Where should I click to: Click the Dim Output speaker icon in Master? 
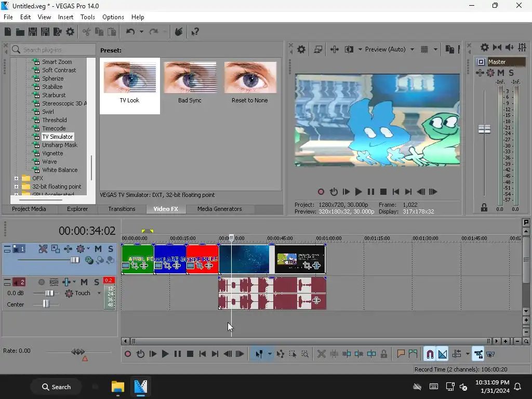point(509,47)
